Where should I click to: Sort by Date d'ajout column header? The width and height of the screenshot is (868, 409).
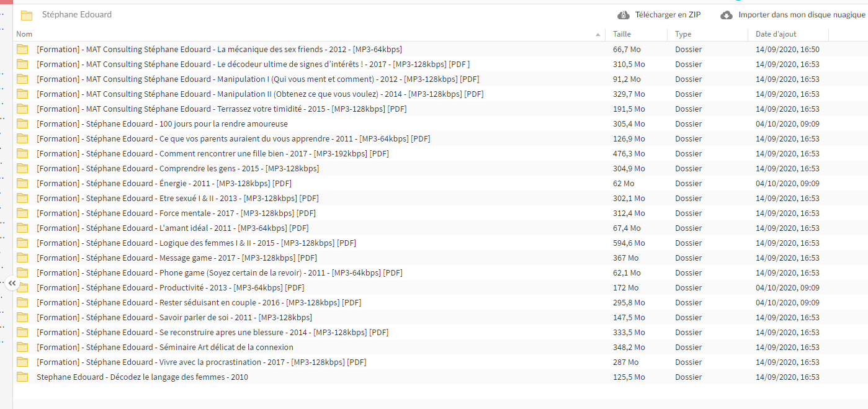click(776, 34)
